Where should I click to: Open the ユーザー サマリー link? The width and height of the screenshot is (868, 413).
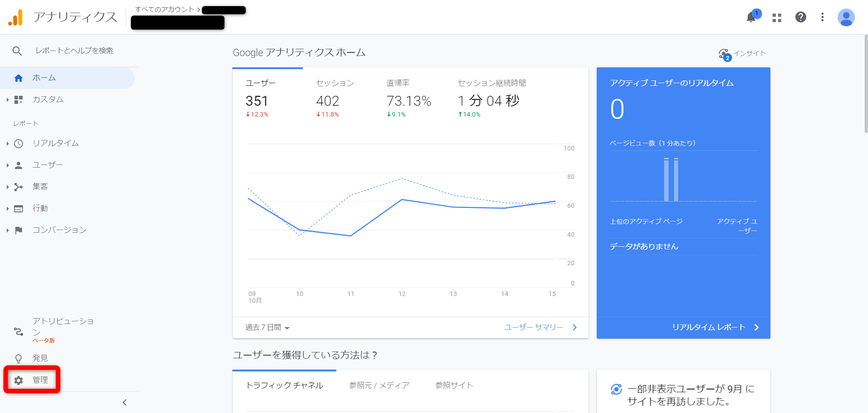[x=541, y=328]
